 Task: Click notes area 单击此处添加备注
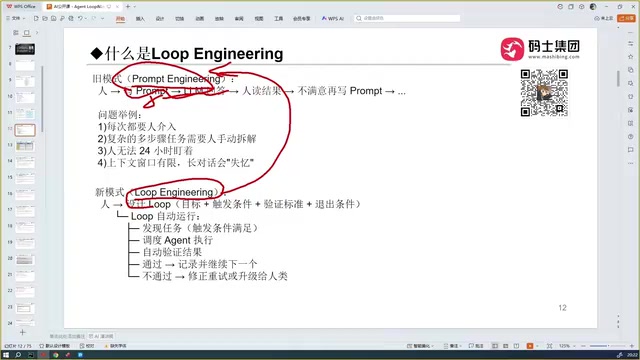67,336
